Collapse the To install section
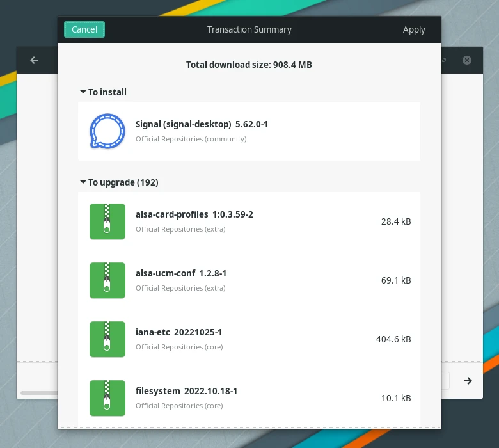 83,92
